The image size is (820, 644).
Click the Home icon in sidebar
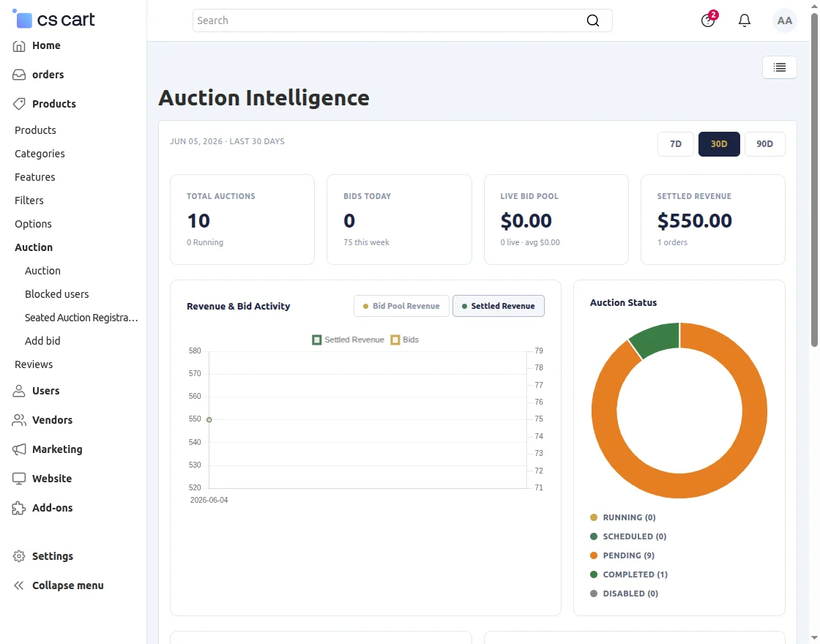tap(19, 46)
